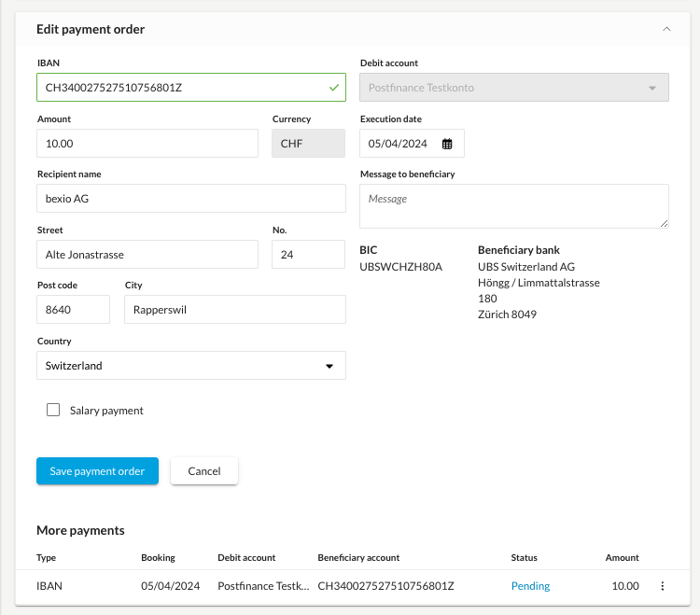Click the Debit account column header in table

(x=246, y=558)
